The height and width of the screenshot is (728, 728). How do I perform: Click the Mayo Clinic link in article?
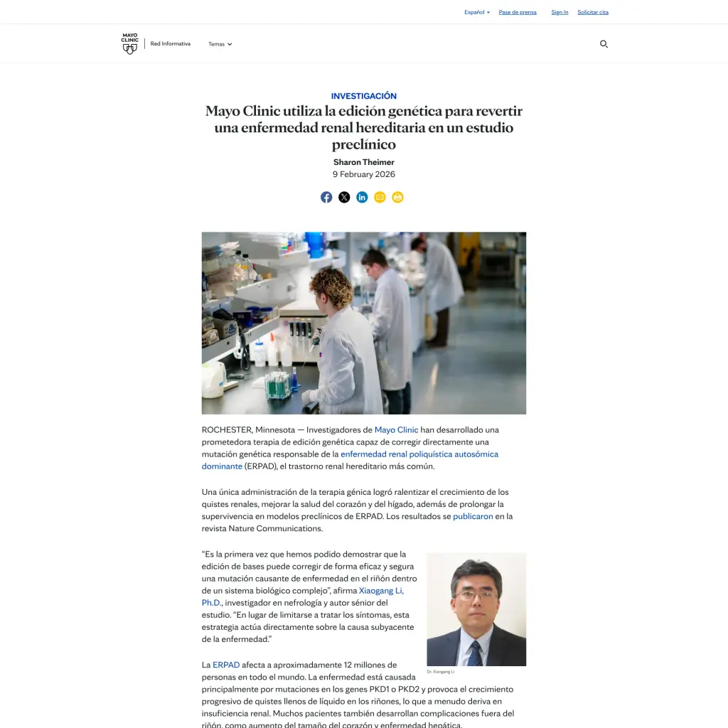396,430
